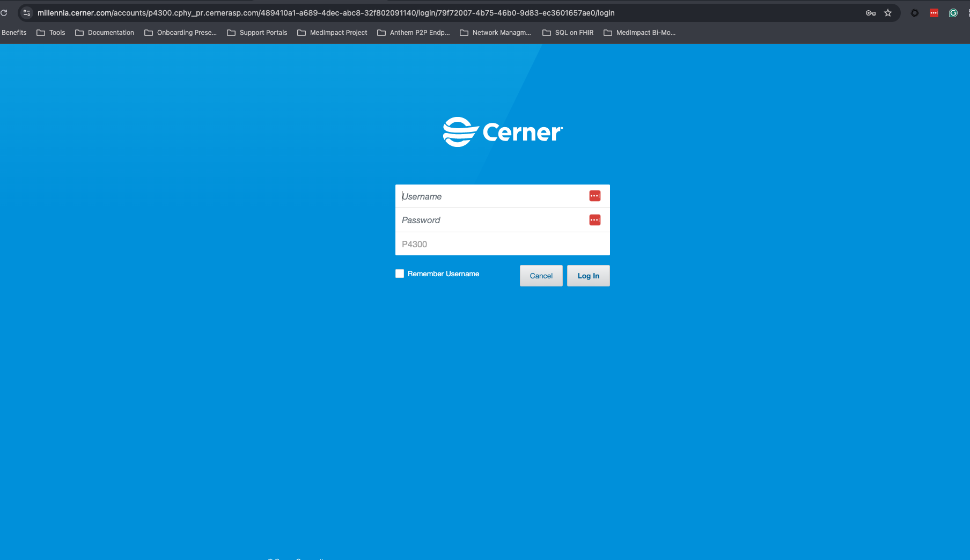Open the Documentation bookmark folder
970x560 pixels.
pyautogui.click(x=105, y=33)
